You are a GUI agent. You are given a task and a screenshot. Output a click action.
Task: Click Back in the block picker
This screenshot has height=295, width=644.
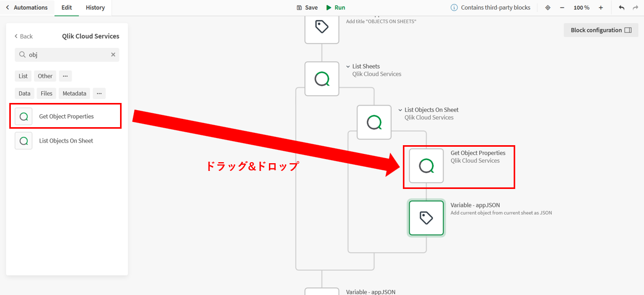tap(24, 36)
